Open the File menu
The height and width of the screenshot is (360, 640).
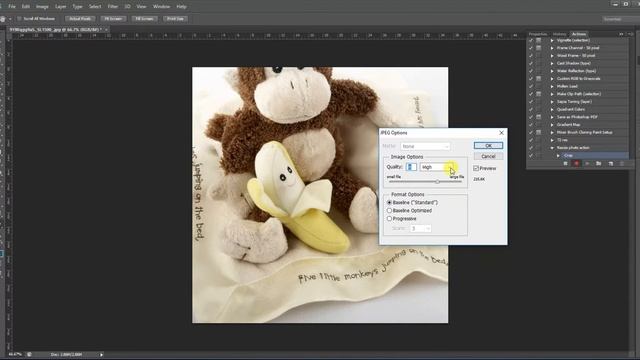click(x=12, y=7)
